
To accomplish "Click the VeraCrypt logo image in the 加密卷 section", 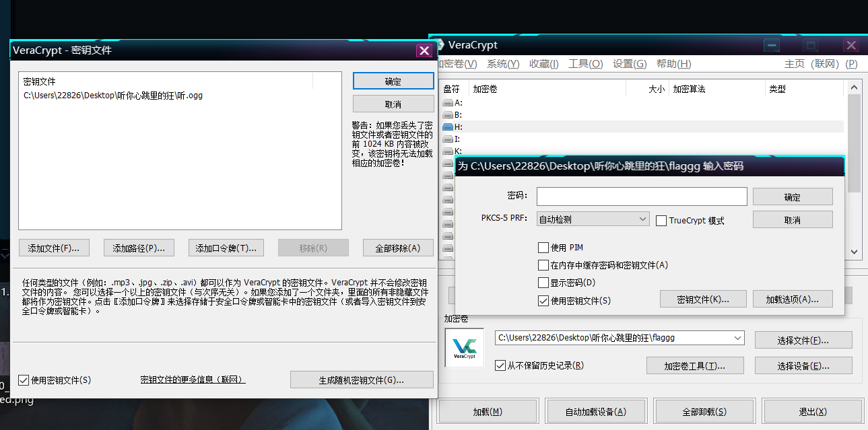I will 465,347.
